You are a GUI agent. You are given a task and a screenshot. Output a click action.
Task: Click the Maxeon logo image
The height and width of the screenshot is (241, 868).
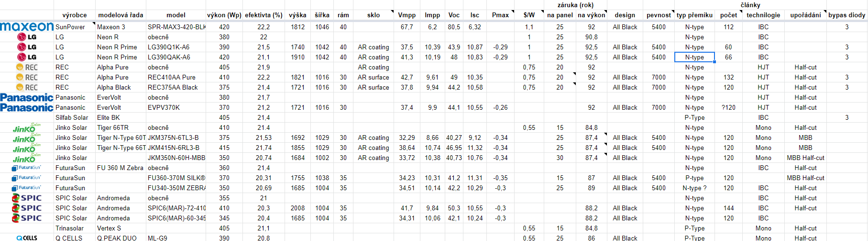pos(27,26)
